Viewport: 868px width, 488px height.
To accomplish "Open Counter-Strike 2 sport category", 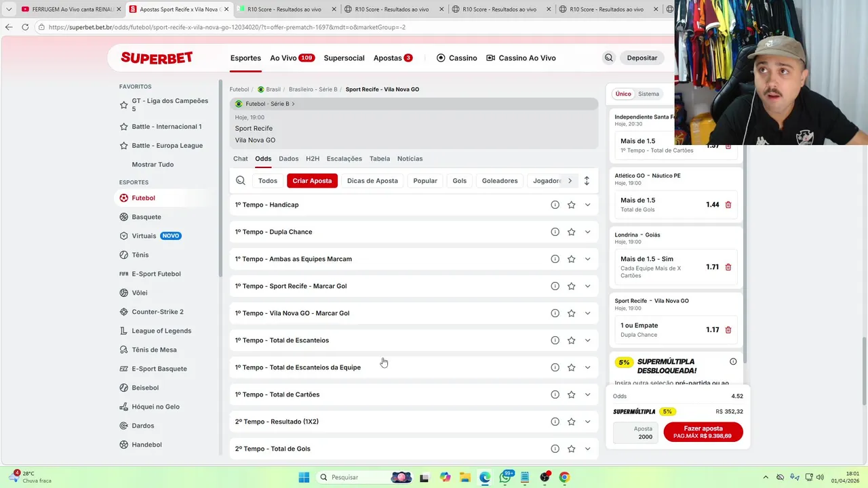I will point(157,312).
